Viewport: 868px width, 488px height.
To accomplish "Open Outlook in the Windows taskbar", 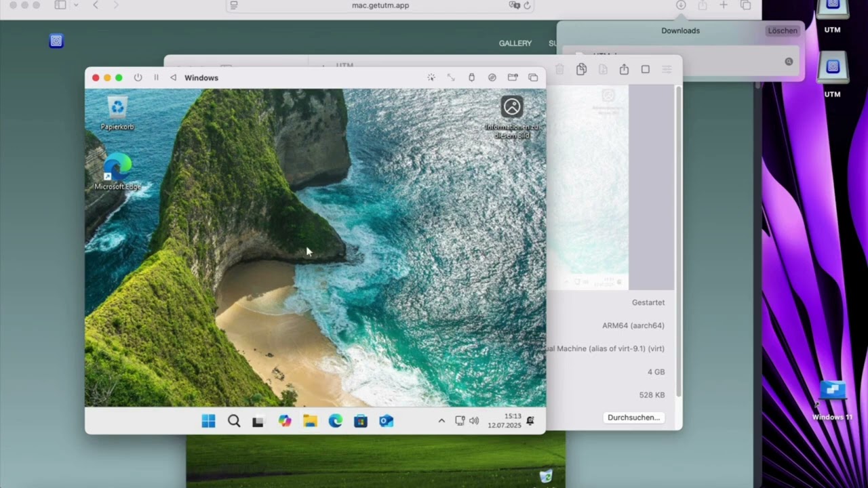I will pos(386,421).
